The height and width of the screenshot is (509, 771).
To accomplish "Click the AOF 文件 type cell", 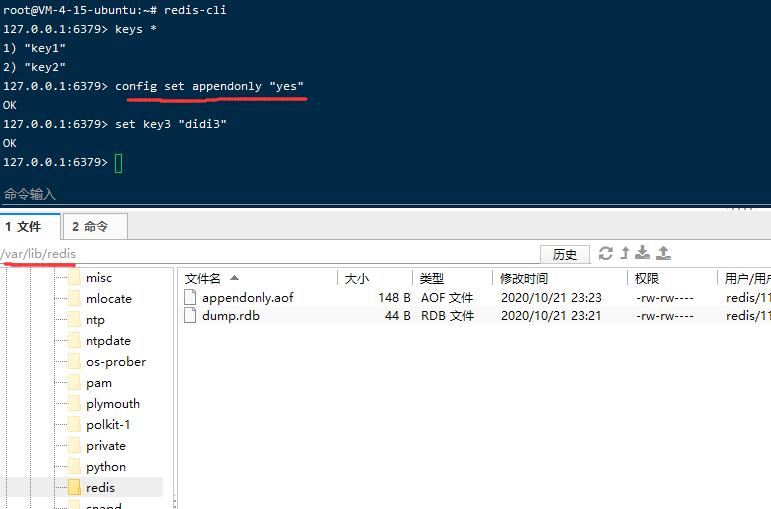I will click(447, 298).
